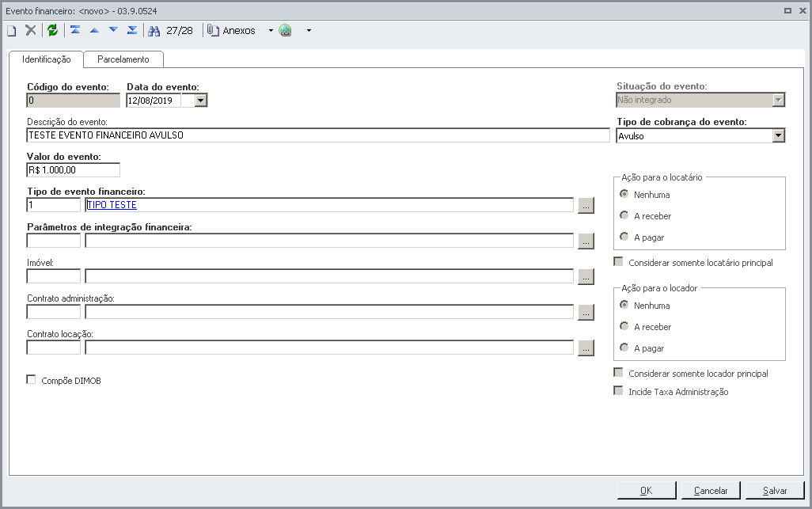
Task: Browse Contrato locação with ellipsis button
Action: [x=586, y=348]
